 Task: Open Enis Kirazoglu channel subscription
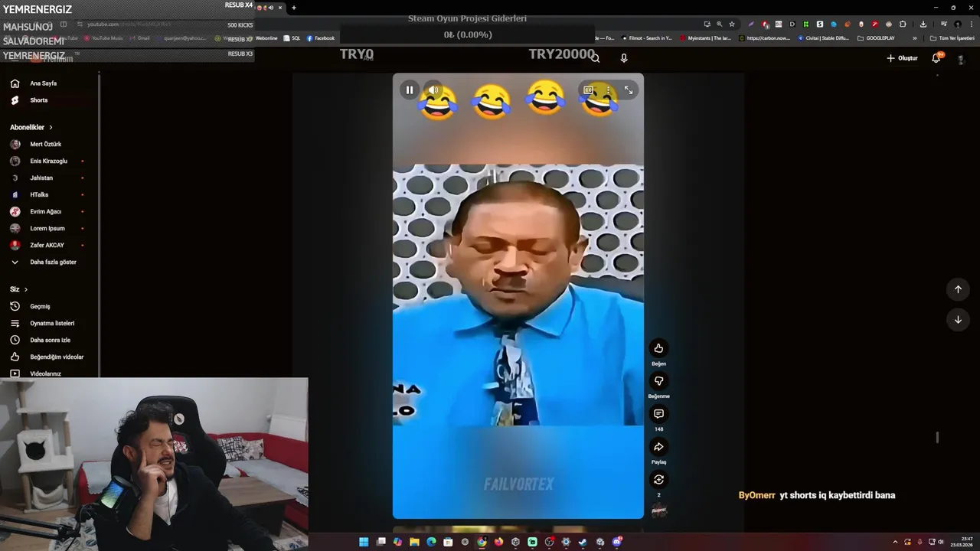tap(49, 161)
